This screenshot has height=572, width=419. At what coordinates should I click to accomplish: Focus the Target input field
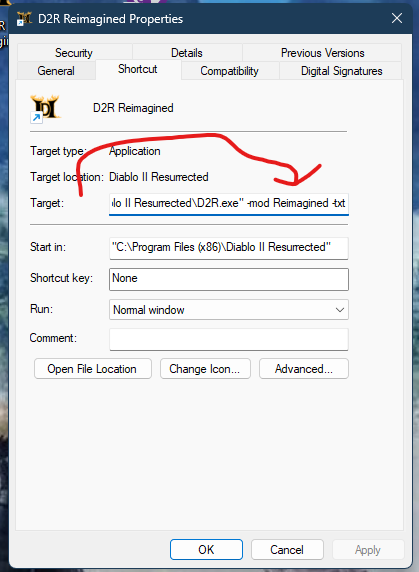pyautogui.click(x=229, y=204)
